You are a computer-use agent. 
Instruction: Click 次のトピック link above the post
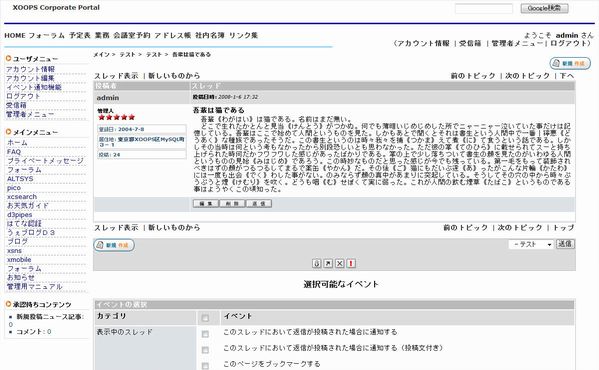coord(527,76)
